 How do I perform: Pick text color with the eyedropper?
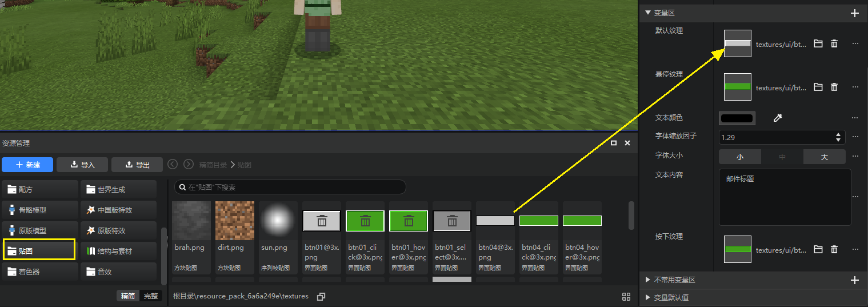click(777, 118)
